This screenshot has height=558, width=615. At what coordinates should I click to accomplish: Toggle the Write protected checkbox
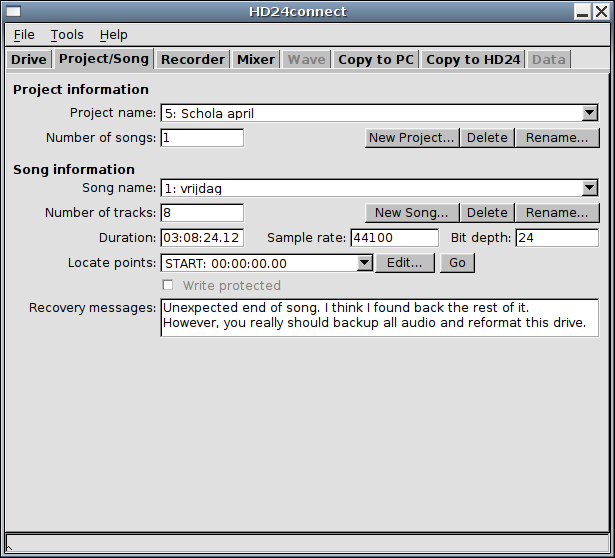pyautogui.click(x=168, y=286)
